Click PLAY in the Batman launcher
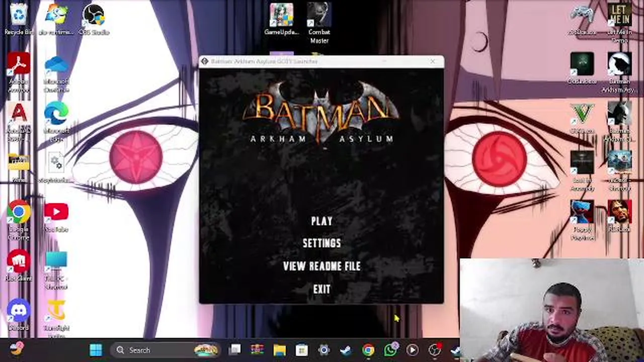The width and height of the screenshot is (644, 362). [x=321, y=221]
